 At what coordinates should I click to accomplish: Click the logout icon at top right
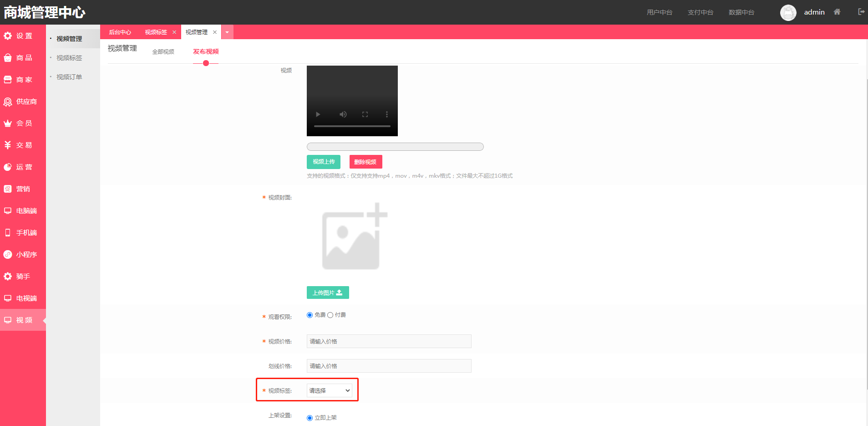861,12
